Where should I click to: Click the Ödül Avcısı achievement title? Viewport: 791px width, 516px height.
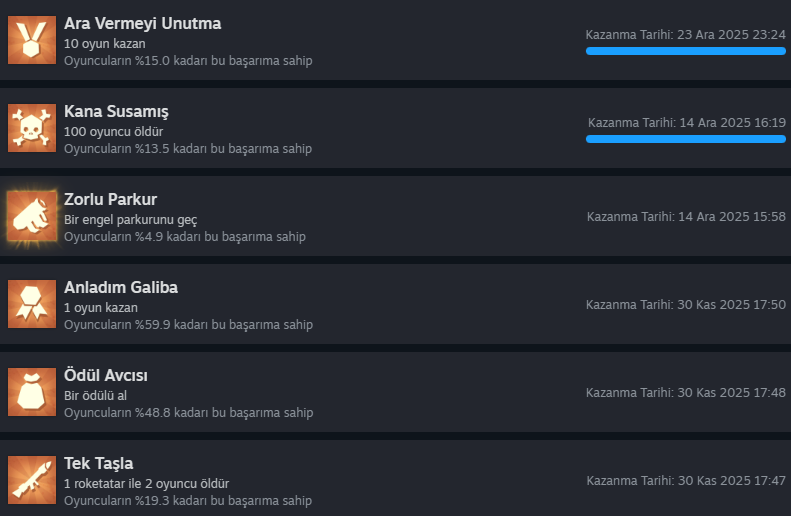105,375
